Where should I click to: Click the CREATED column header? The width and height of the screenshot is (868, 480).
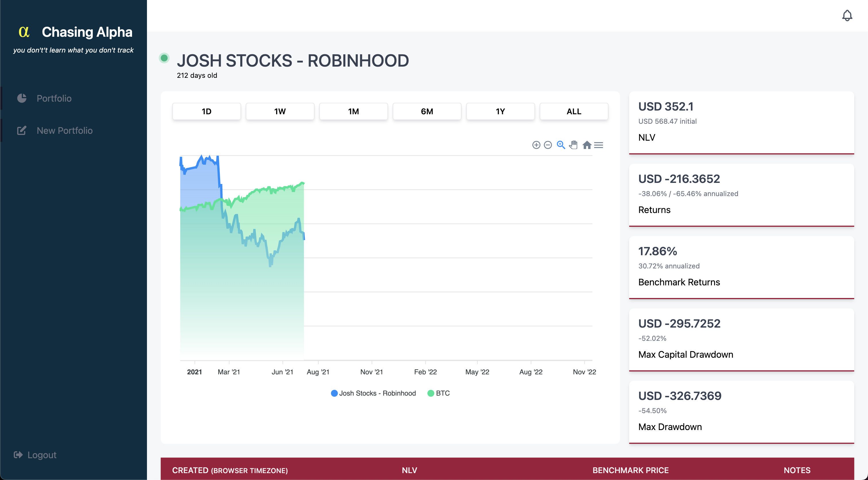pyautogui.click(x=230, y=470)
